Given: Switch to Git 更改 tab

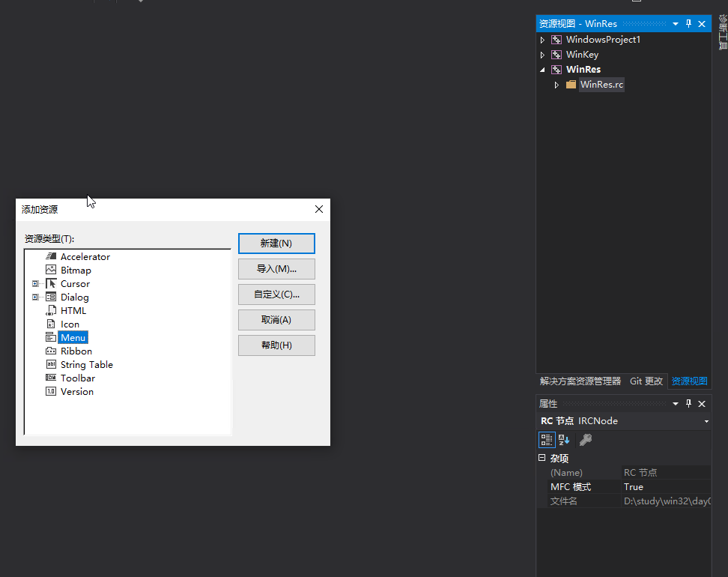Looking at the screenshot, I should 646,381.
